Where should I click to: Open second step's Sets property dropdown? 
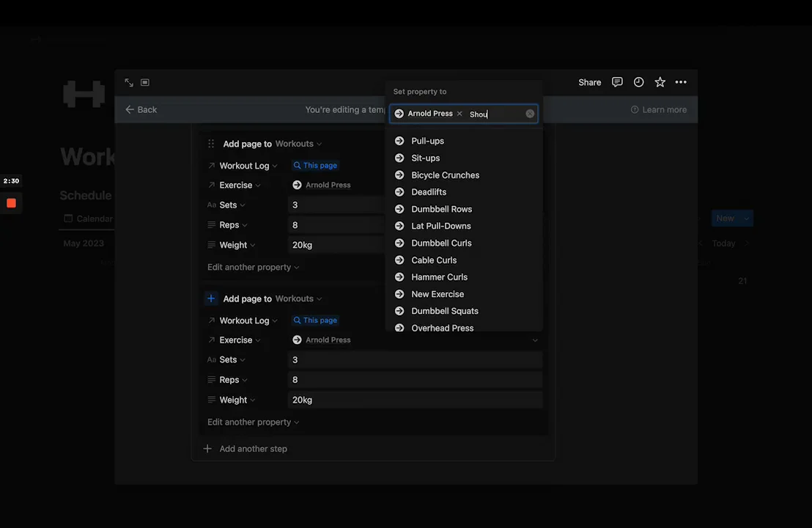232,359
